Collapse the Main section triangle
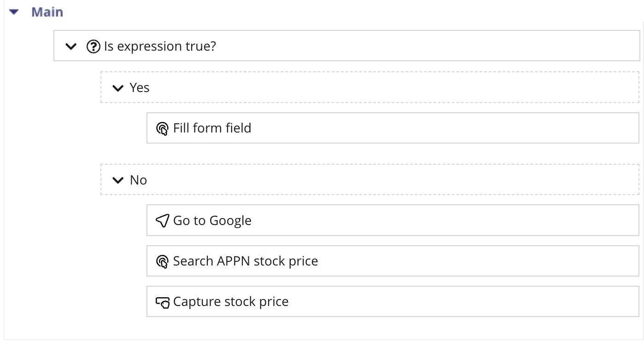This screenshot has height=346, width=644. coord(13,12)
